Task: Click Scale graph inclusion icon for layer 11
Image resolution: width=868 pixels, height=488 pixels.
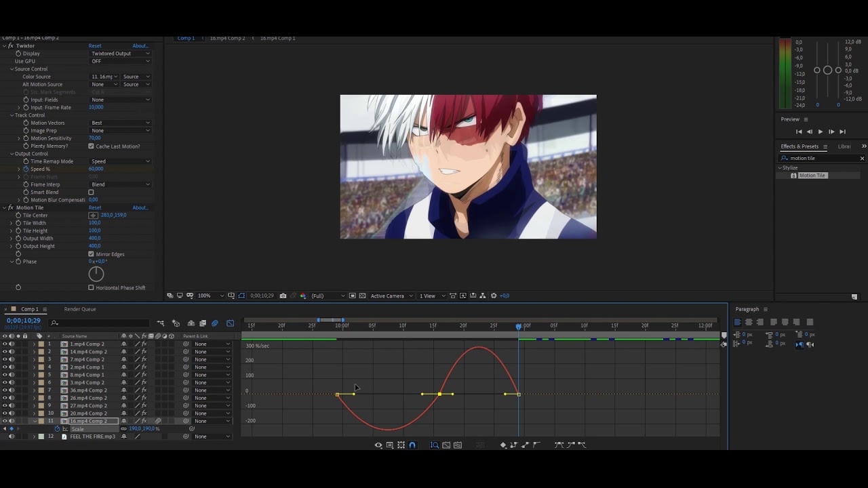Action: click(65, 429)
